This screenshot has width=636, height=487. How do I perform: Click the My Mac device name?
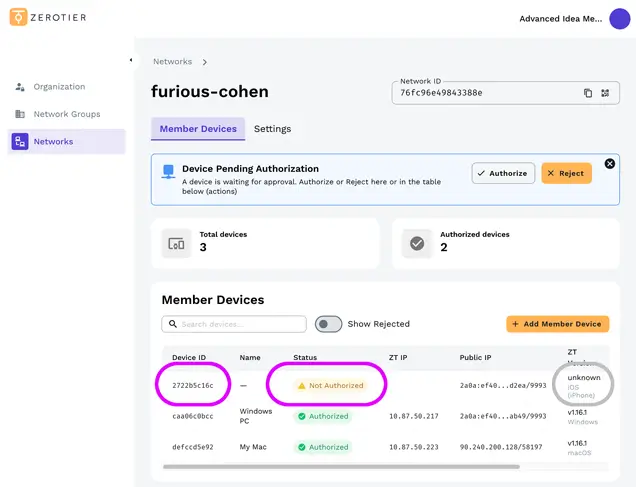click(253, 447)
